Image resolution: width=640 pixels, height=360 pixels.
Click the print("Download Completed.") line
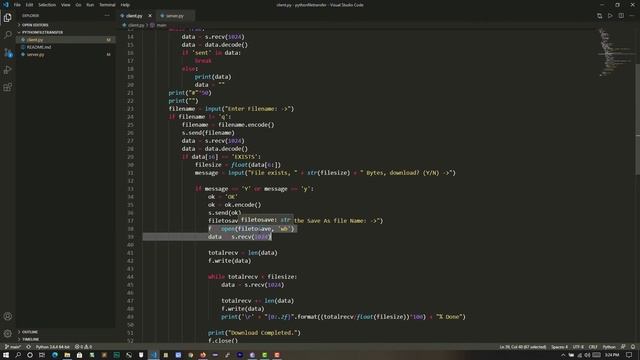click(254, 333)
